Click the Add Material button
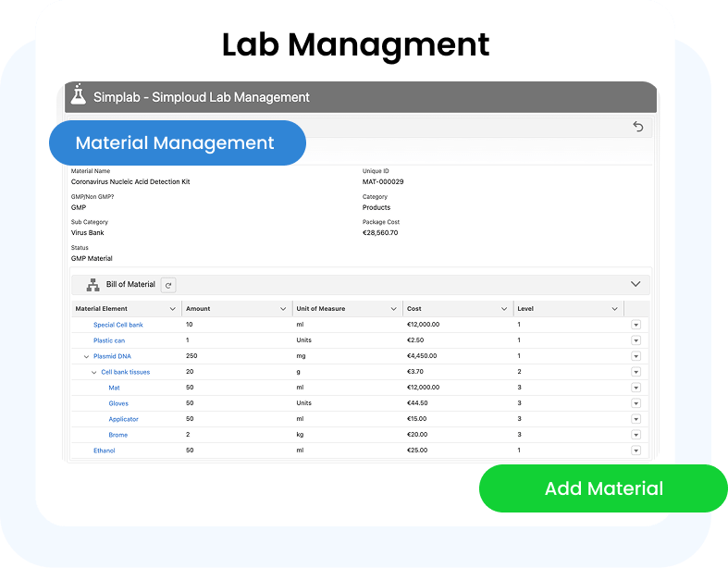Viewport: 728px width, 568px height. tap(603, 488)
